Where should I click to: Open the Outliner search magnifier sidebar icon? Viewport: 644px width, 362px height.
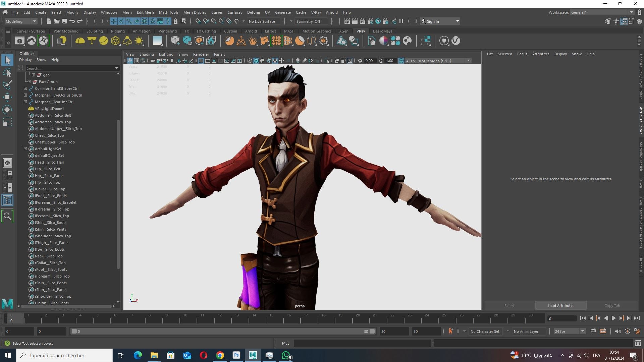tap(7, 216)
